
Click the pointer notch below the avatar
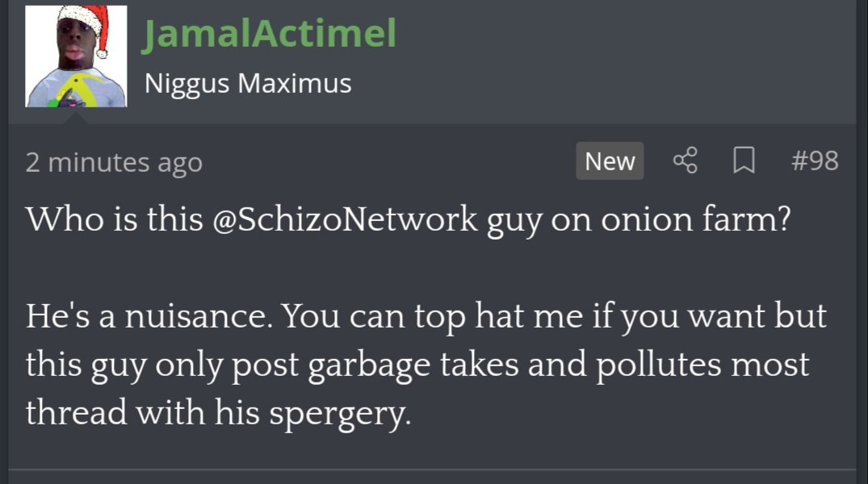(x=76, y=118)
